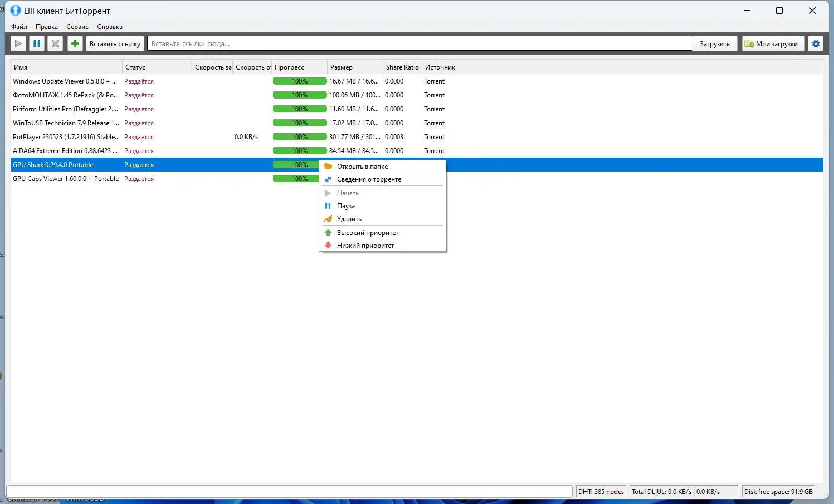Select the WinToUSB Technician 7.9 torrent
Screen dimensions: 834x504
(66, 123)
